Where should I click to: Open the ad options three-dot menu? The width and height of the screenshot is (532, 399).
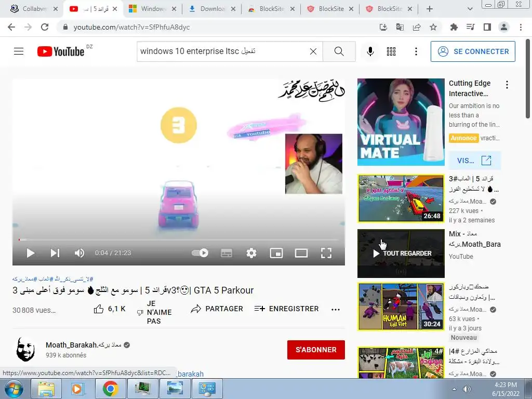[x=507, y=85]
